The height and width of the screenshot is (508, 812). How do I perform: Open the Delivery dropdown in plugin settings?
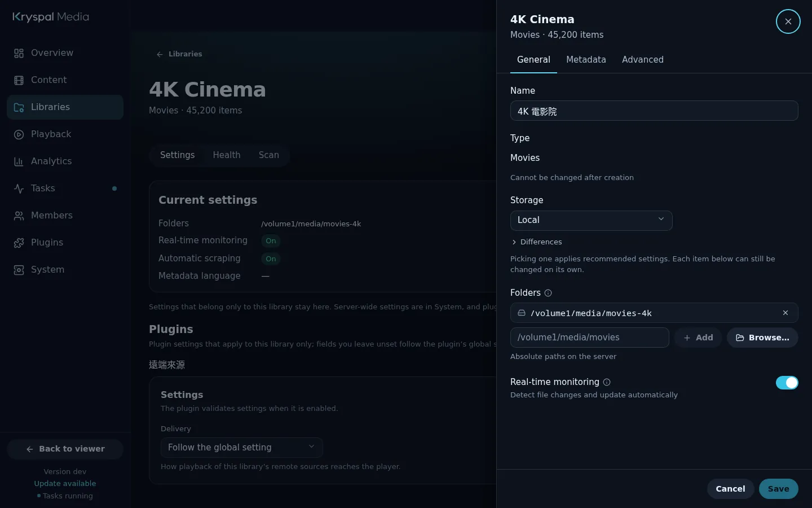(241, 448)
